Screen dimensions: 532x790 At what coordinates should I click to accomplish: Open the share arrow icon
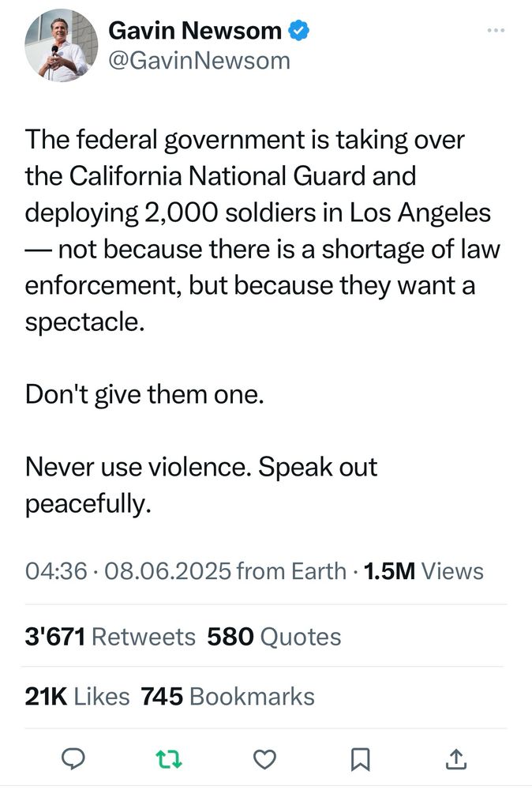456,759
